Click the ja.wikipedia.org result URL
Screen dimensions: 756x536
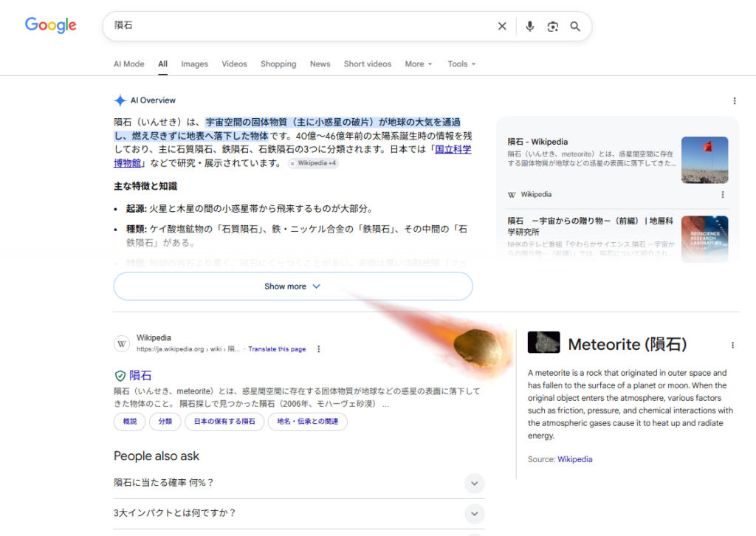coord(188,349)
